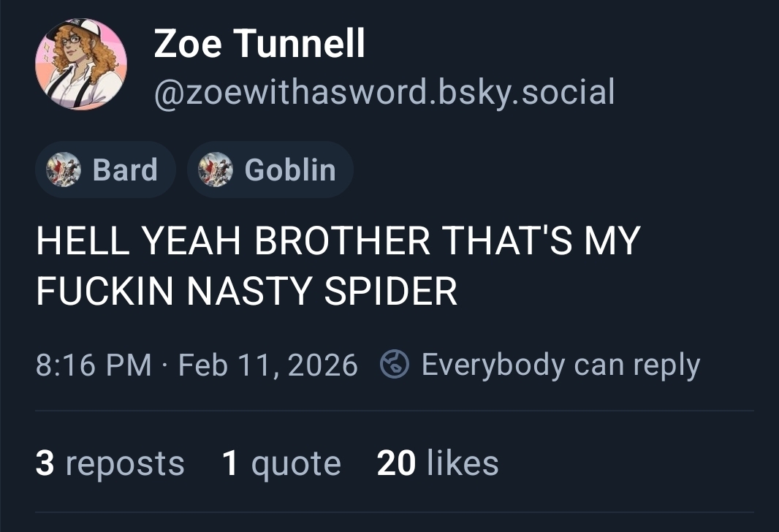
Task: Click the 8:16 PM post time
Action: pyautogui.click(x=94, y=364)
